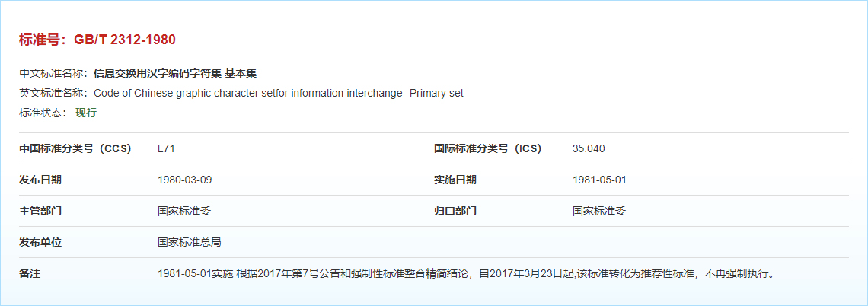Click the 中文标准名称 label
868x306 pixels.
[53, 73]
